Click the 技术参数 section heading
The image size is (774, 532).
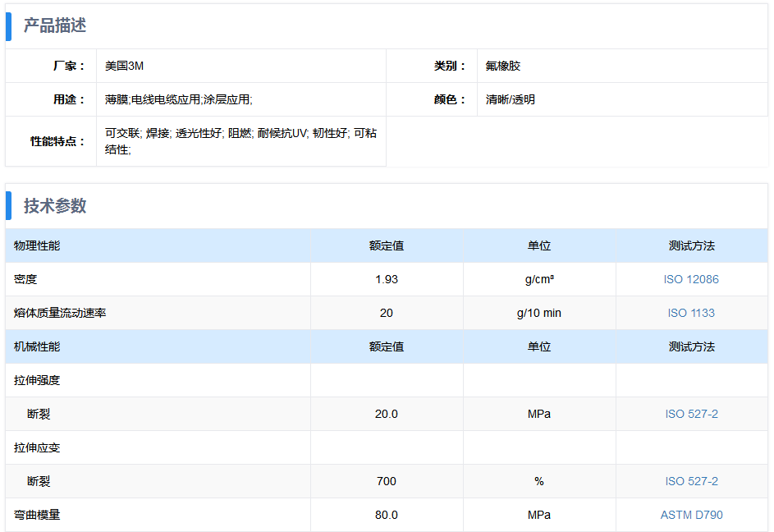pyautogui.click(x=55, y=205)
